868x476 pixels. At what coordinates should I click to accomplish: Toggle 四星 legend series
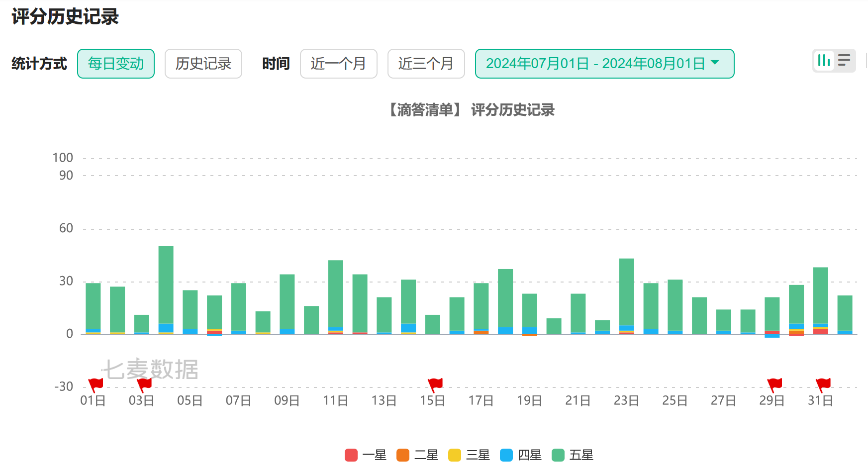[x=521, y=455]
